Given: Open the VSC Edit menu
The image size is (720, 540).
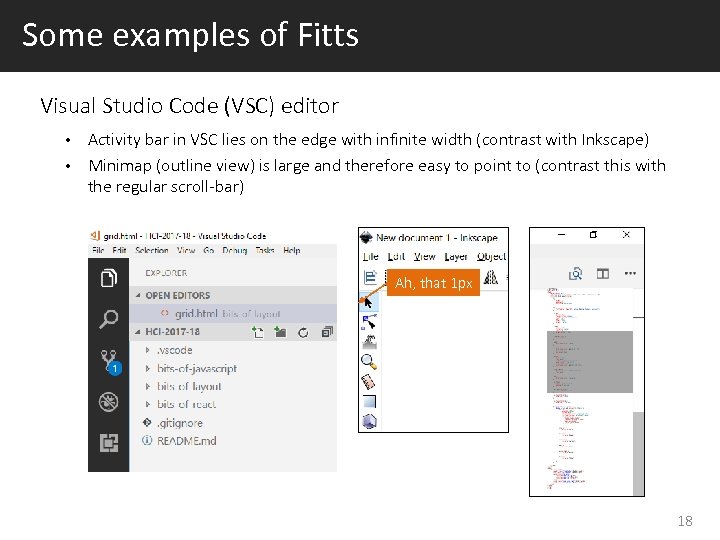Looking at the screenshot, I should 119,250.
